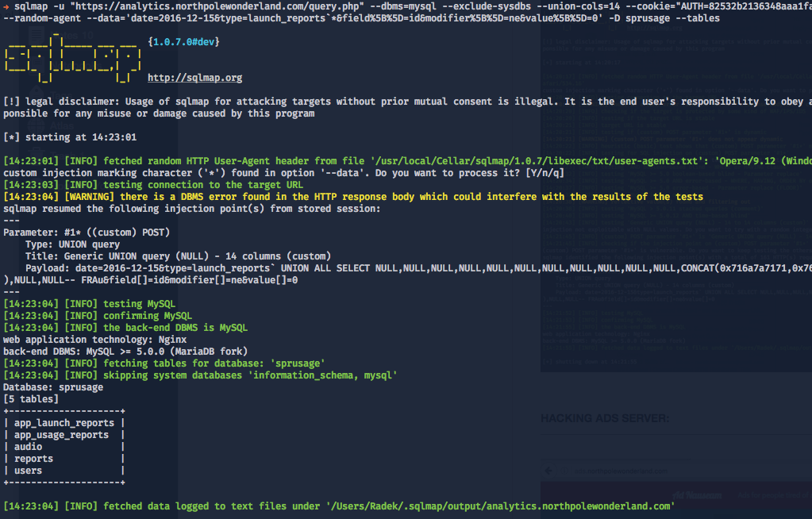Click the 'Payload: date=2016-12-15' line

[x=418, y=268]
